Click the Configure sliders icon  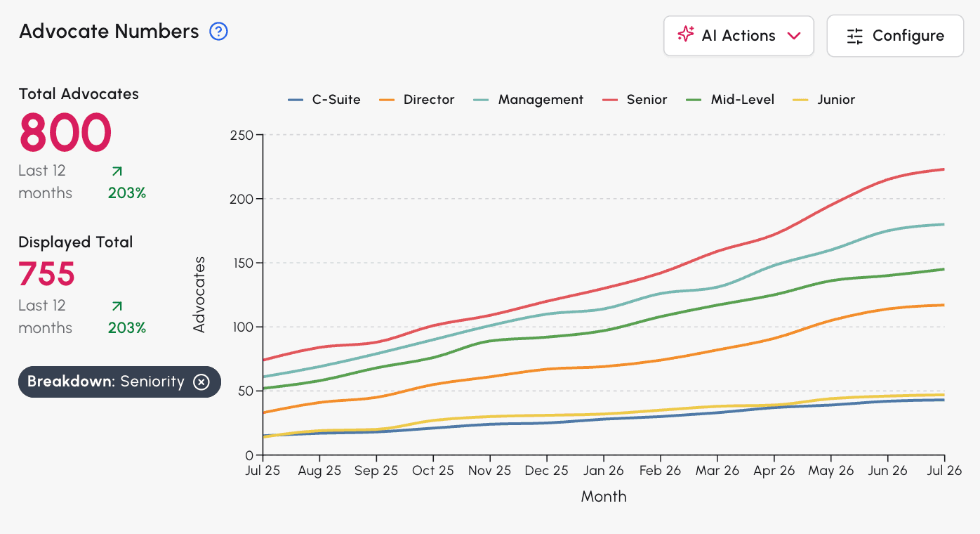(x=855, y=36)
